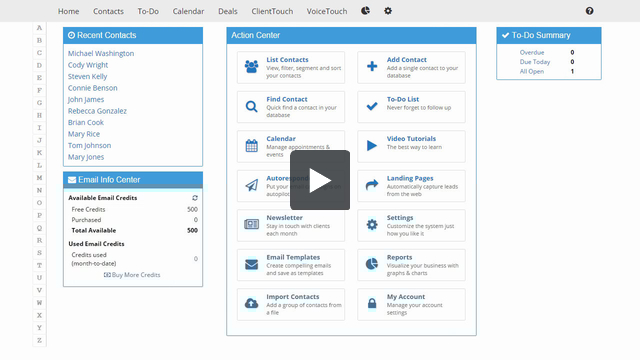
Task: Open recent contact Brian Cook
Action: [x=86, y=122]
